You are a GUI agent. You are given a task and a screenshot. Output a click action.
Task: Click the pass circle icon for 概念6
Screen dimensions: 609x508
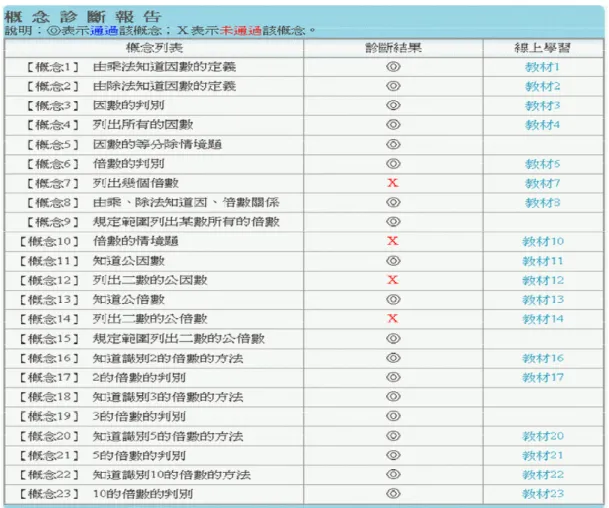(x=393, y=164)
